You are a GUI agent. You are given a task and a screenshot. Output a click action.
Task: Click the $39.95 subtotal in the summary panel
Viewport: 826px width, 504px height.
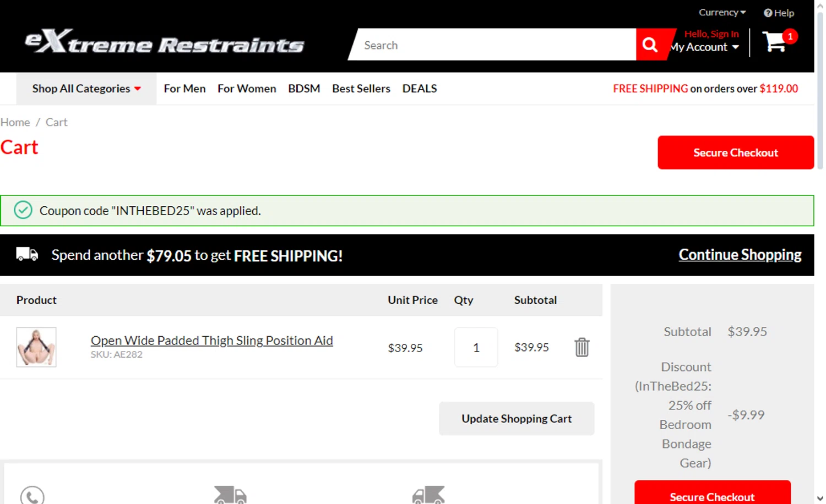coord(747,332)
